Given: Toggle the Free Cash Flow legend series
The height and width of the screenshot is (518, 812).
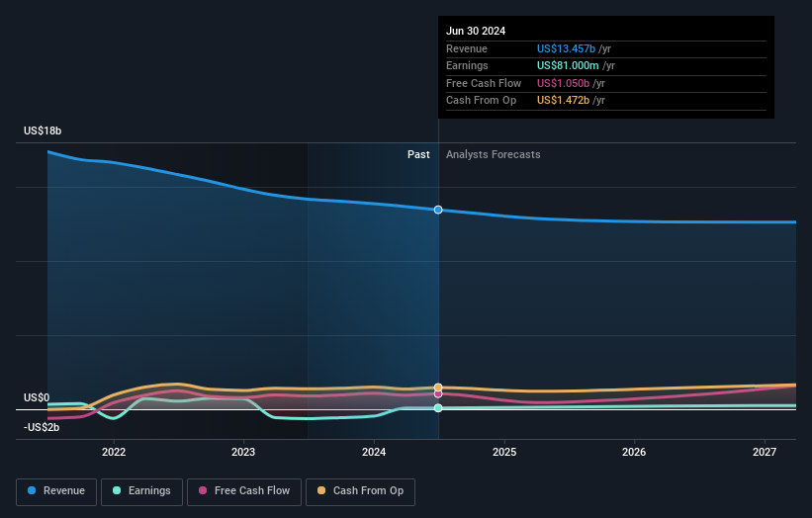Looking at the screenshot, I should pos(244,491).
